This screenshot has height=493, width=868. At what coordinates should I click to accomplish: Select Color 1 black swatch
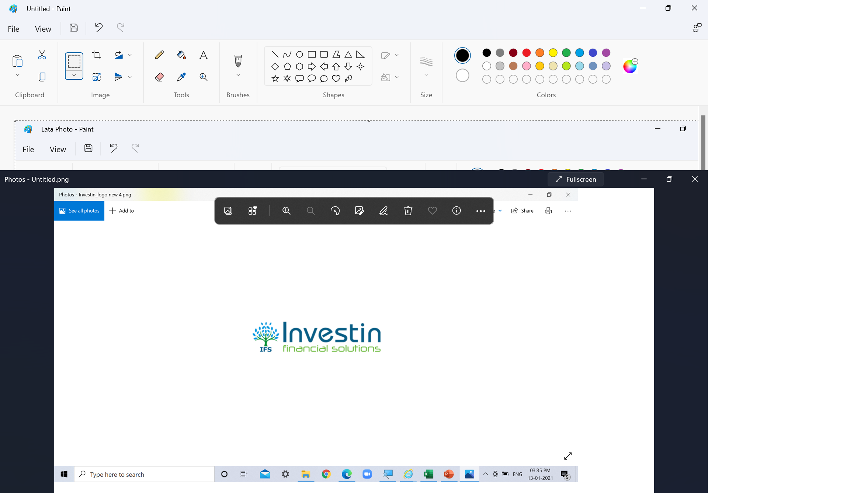[x=462, y=55]
